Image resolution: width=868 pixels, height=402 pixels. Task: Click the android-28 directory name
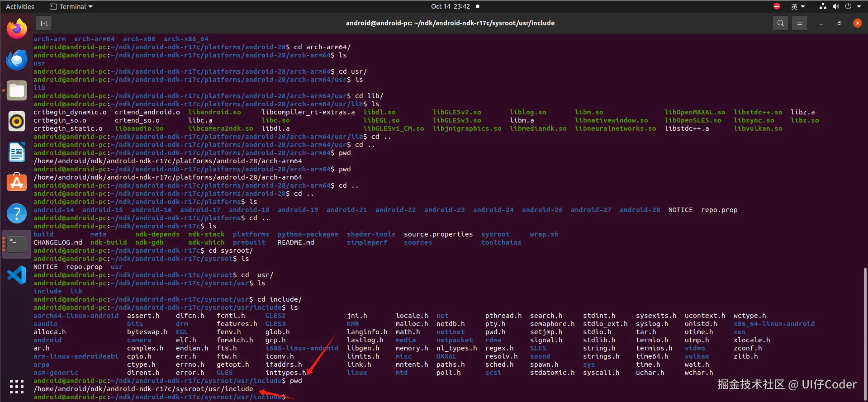[x=640, y=210]
